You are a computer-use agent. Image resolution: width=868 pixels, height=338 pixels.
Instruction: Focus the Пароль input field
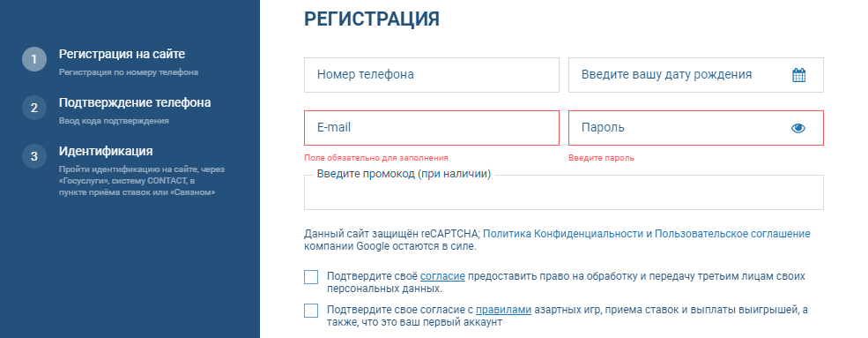click(696, 128)
